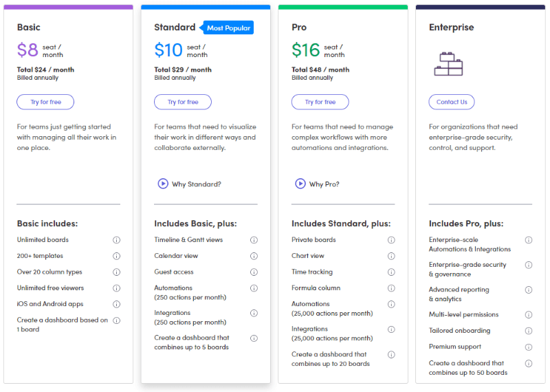
Task: Open info tooltip for Formula column
Action: point(391,288)
